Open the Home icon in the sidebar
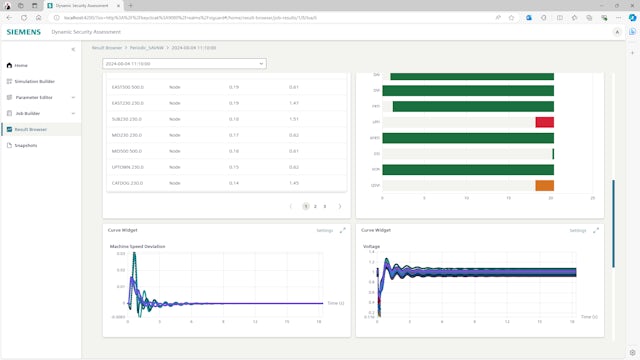Image resolution: width=640 pixels, height=360 pixels. [x=9, y=65]
